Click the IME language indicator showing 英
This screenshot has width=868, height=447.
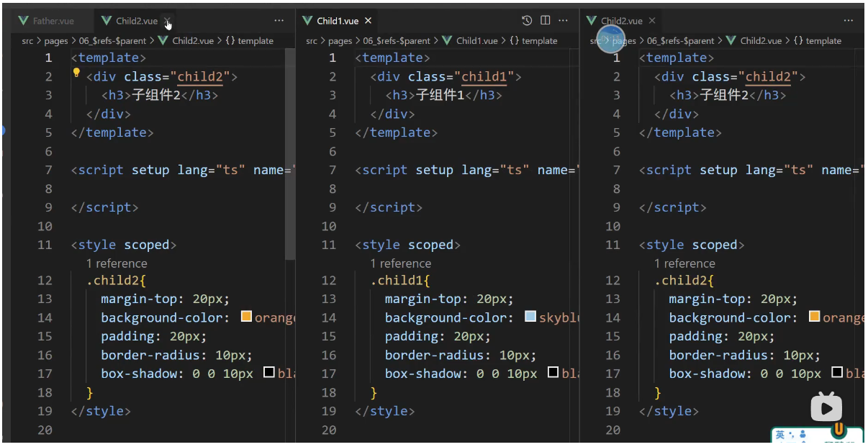point(780,435)
